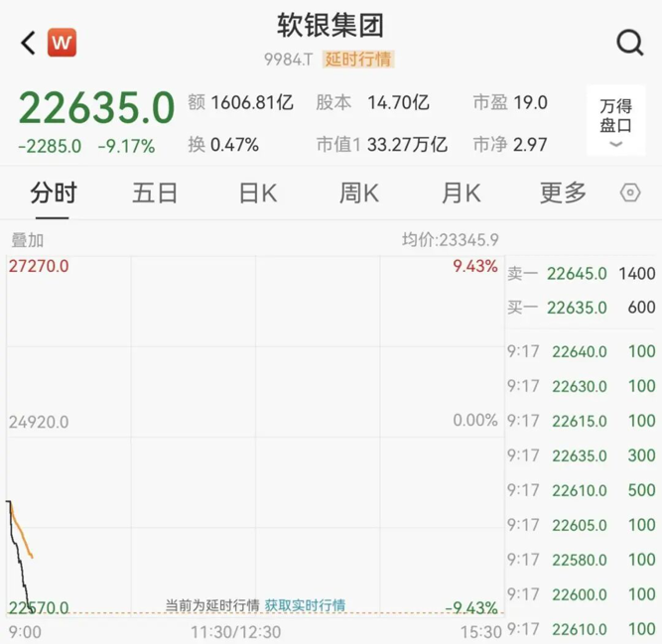The height and width of the screenshot is (644, 662).
Task: Tap 获取实时行情 link
Action: click(x=305, y=605)
